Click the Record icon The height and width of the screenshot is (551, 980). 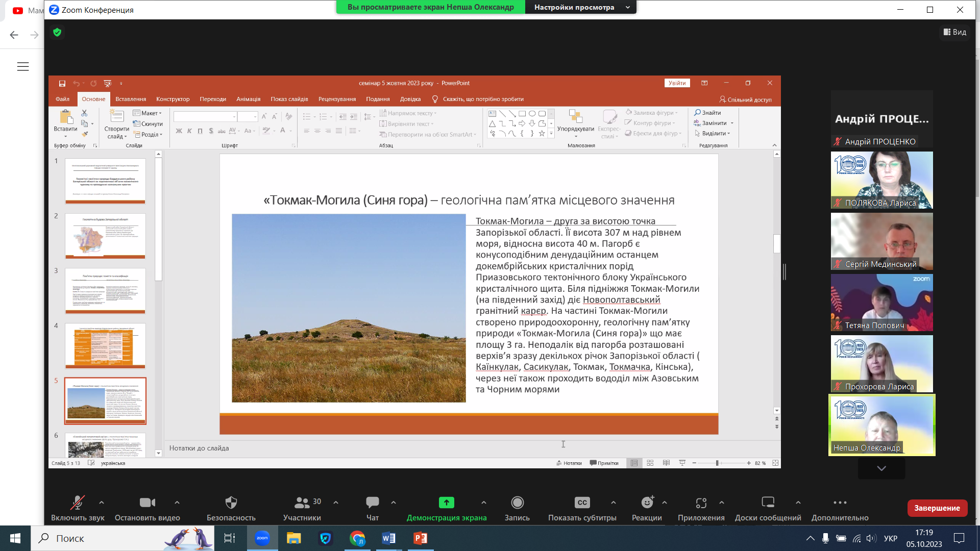(517, 503)
